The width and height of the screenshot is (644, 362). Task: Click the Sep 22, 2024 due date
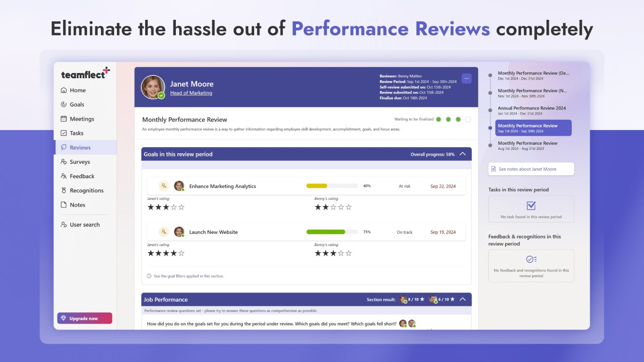[443, 186]
